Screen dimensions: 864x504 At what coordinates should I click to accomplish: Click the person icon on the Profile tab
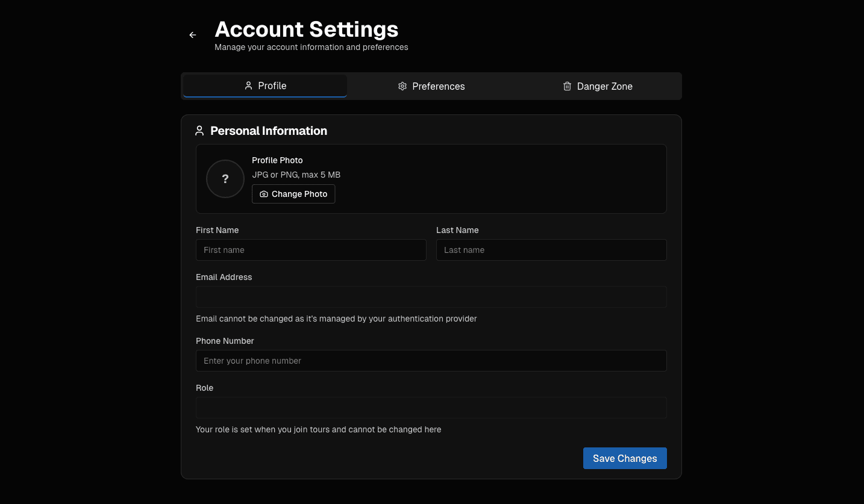(x=248, y=86)
